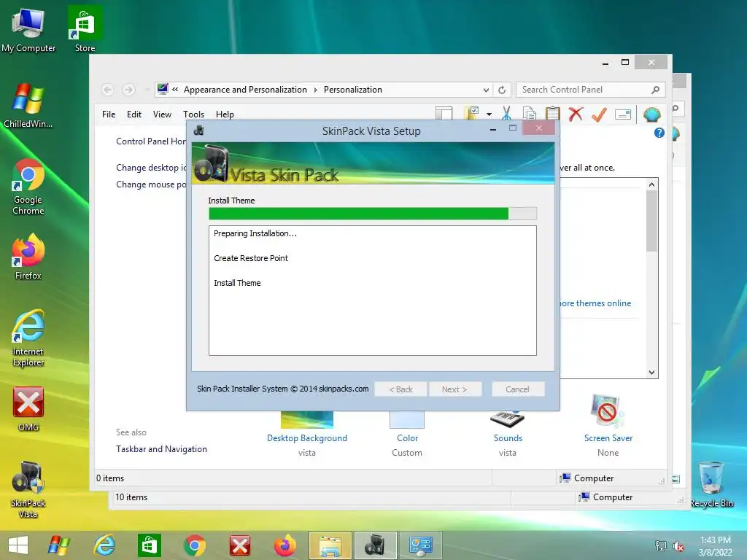
Task: Click the more themes online link
Action: pyautogui.click(x=595, y=303)
